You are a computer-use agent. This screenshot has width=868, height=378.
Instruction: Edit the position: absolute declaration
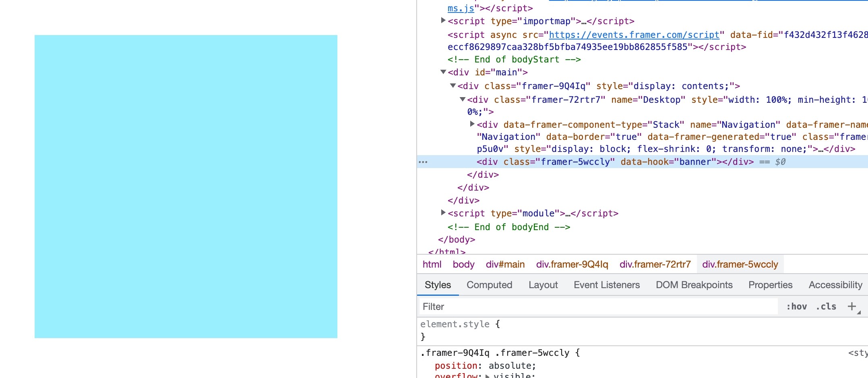click(x=486, y=366)
